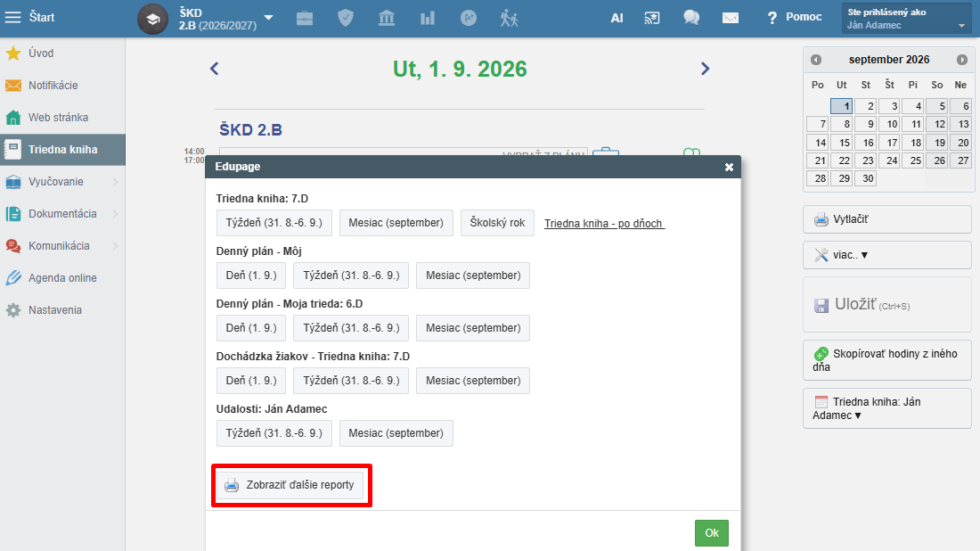980x551 pixels.
Task: Click the shield icon in header
Action: coord(346,18)
